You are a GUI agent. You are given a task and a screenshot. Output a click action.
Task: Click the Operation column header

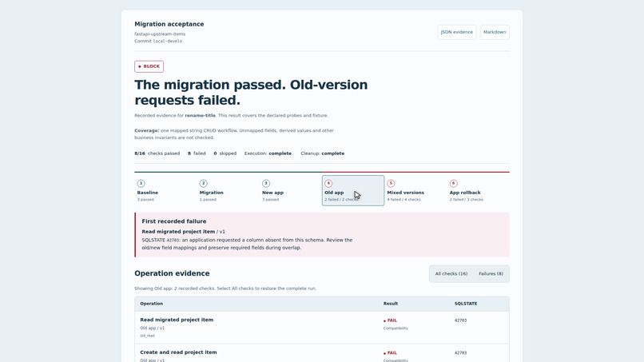point(152,304)
